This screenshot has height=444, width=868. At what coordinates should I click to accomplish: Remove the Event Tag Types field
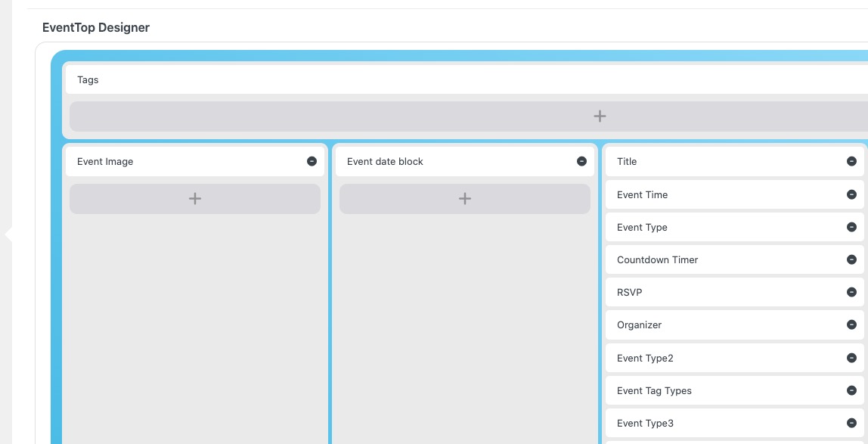click(851, 390)
